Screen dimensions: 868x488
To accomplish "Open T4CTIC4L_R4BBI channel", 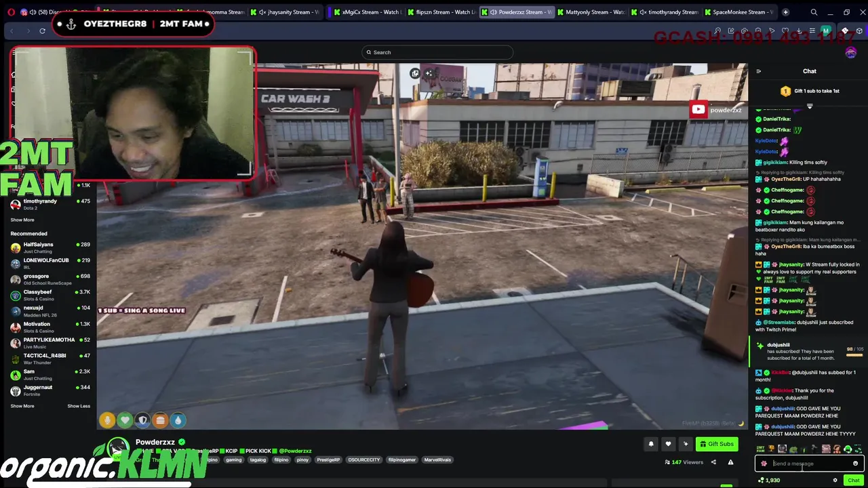I will (x=50, y=358).
